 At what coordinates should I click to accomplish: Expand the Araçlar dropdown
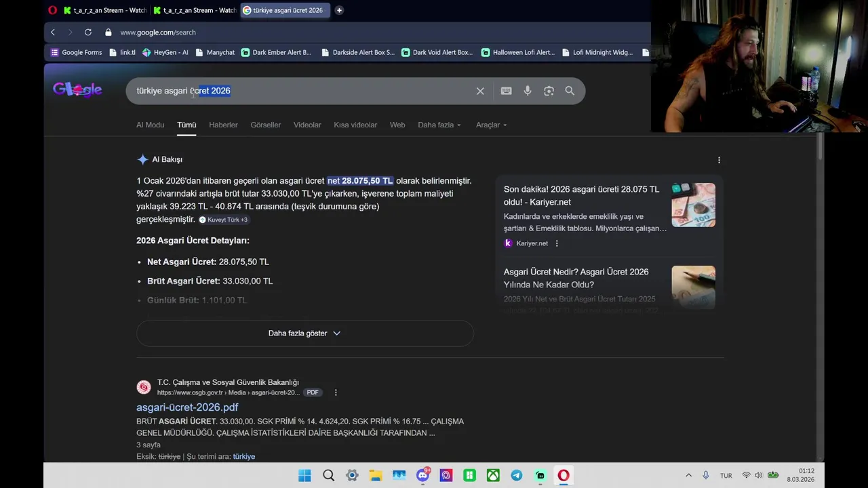pos(492,125)
